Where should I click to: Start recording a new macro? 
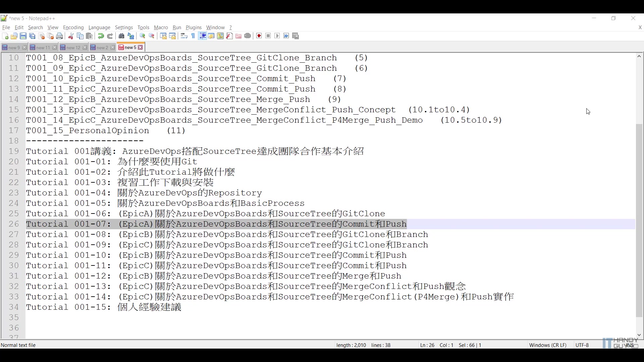click(x=258, y=36)
